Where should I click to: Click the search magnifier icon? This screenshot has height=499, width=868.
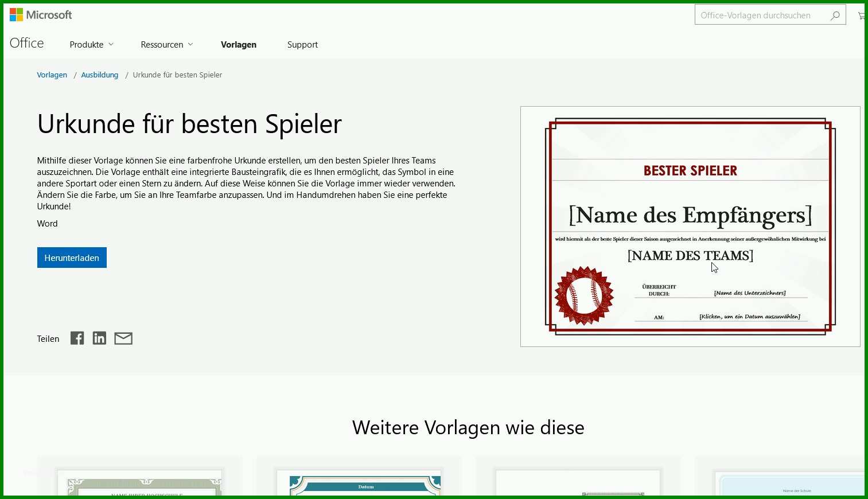[835, 15]
